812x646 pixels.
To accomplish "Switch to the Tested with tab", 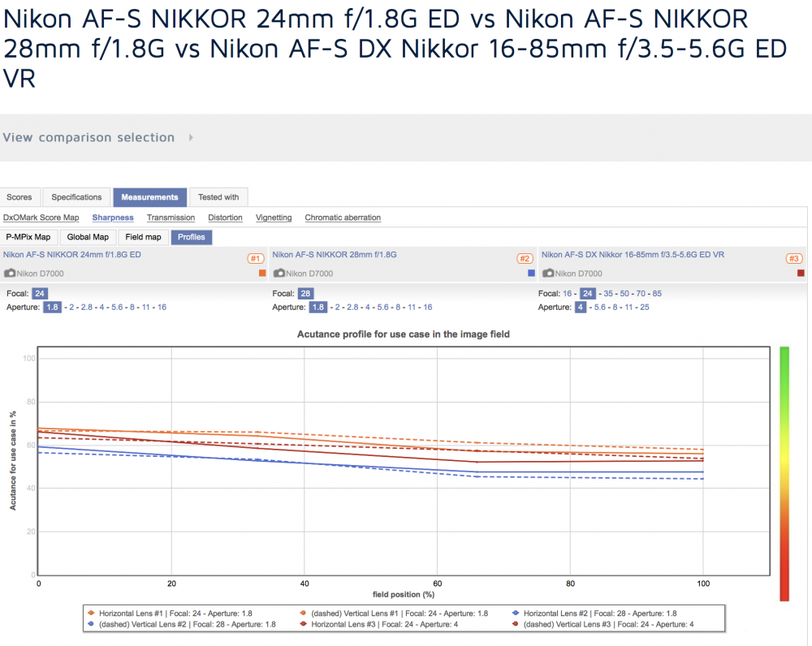I will click(x=218, y=197).
